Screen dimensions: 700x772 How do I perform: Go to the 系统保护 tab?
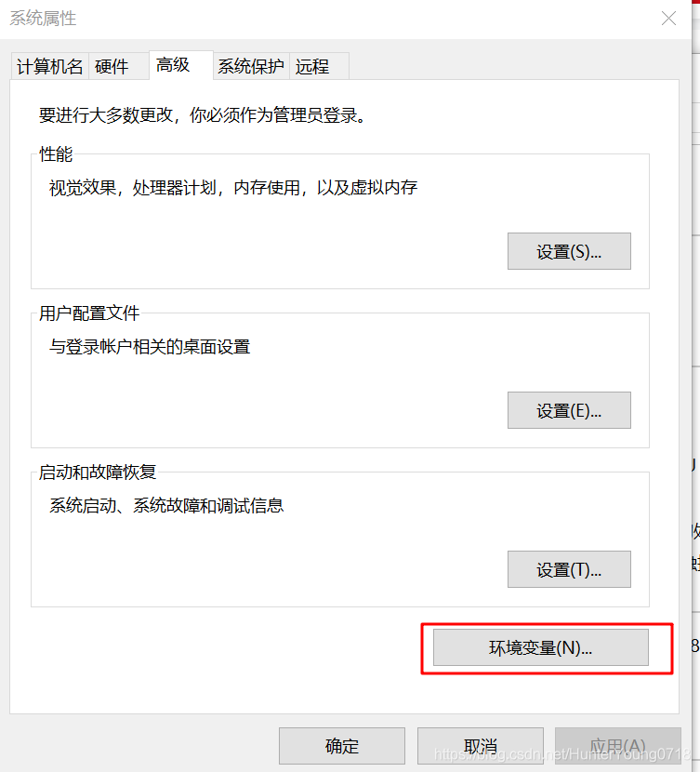(251, 66)
